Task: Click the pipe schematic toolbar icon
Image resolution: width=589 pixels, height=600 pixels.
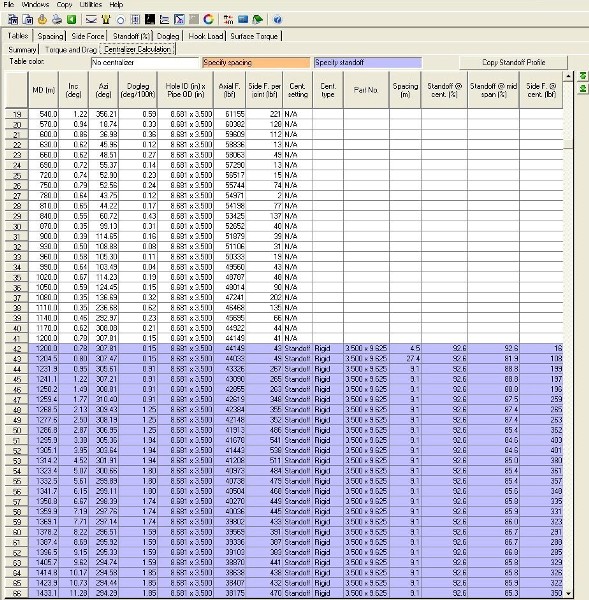Action: 135,19
